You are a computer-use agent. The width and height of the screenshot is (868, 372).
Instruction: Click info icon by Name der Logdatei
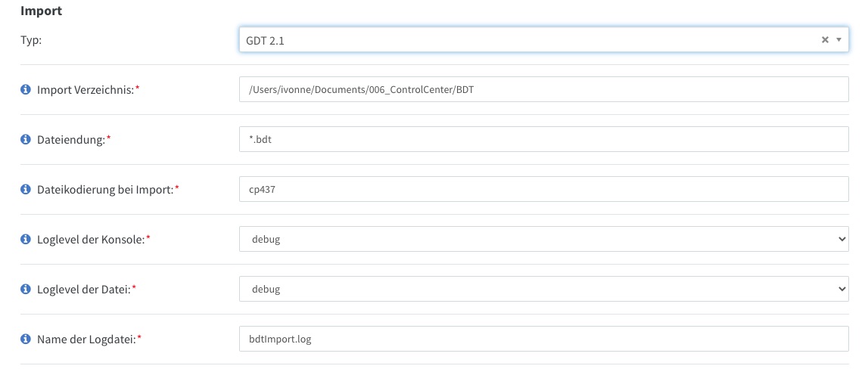coord(25,339)
